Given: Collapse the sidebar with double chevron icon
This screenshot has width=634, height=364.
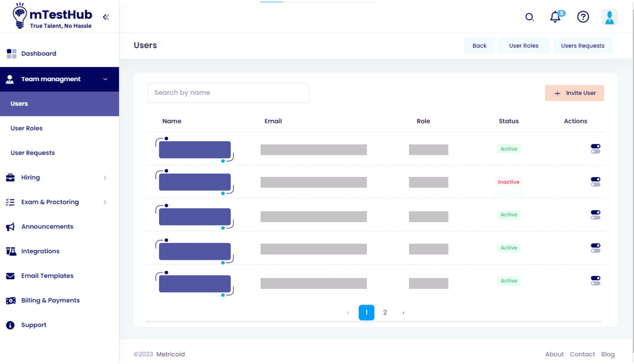Looking at the screenshot, I should (106, 17).
